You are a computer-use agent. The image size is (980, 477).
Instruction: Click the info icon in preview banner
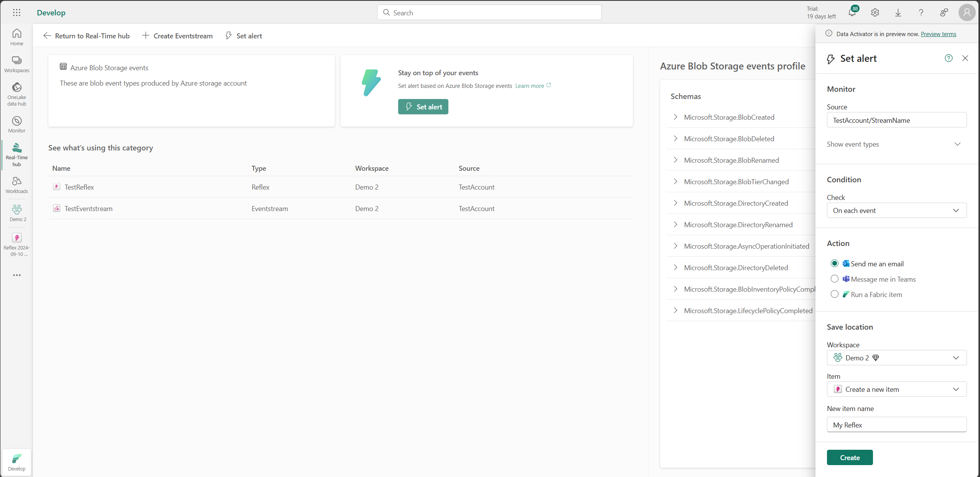(x=828, y=33)
